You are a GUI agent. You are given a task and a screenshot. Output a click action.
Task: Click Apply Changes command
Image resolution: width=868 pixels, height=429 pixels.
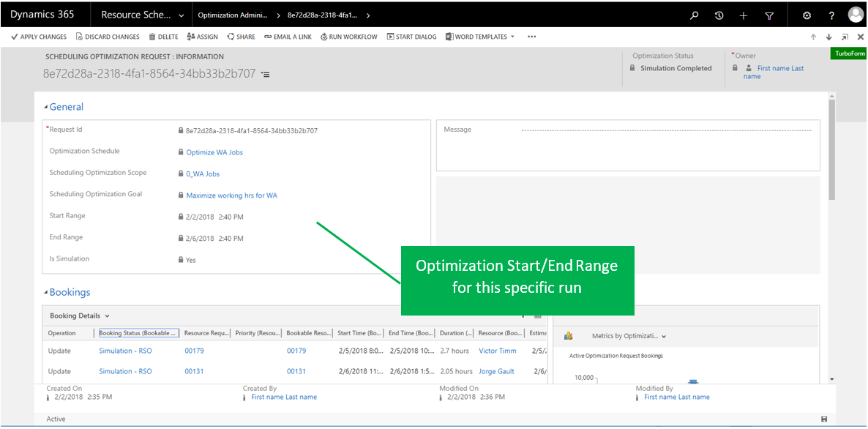pos(38,37)
